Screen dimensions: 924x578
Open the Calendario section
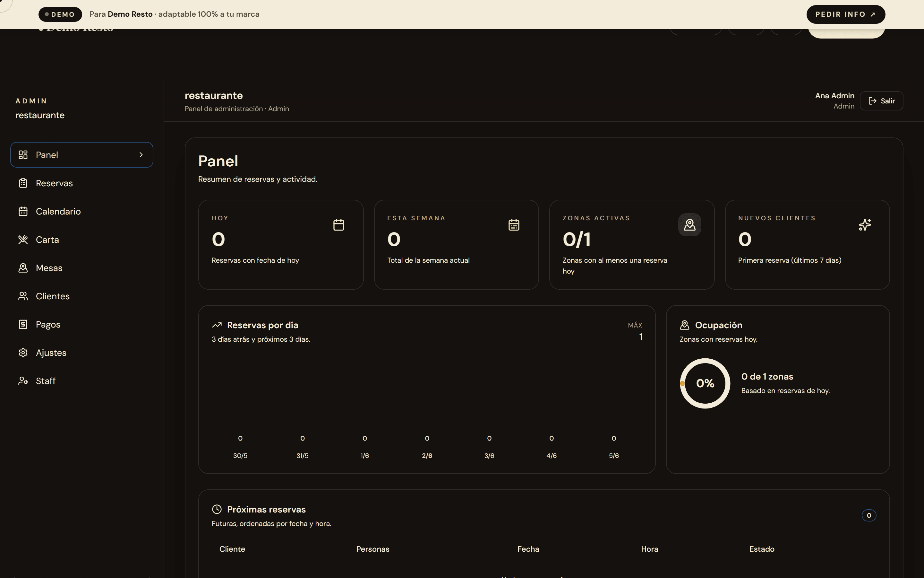(82, 211)
